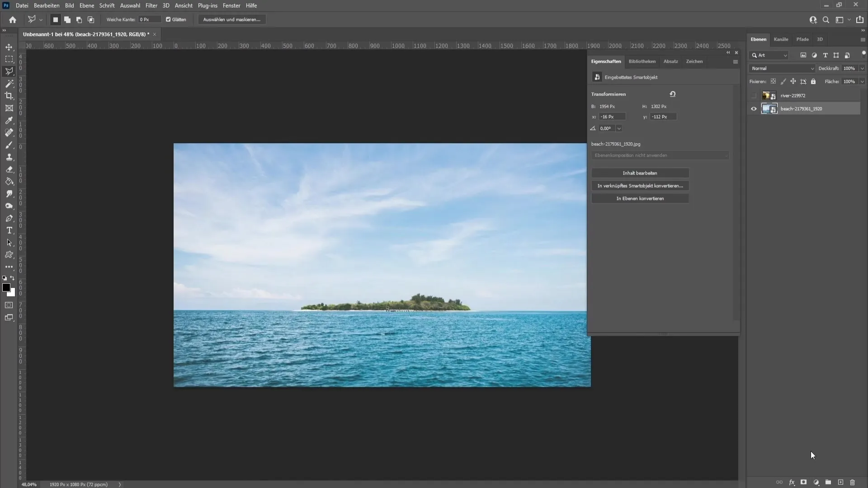The width and height of the screenshot is (868, 488).
Task: Click Inhalt bearbeiten button
Action: tap(640, 173)
